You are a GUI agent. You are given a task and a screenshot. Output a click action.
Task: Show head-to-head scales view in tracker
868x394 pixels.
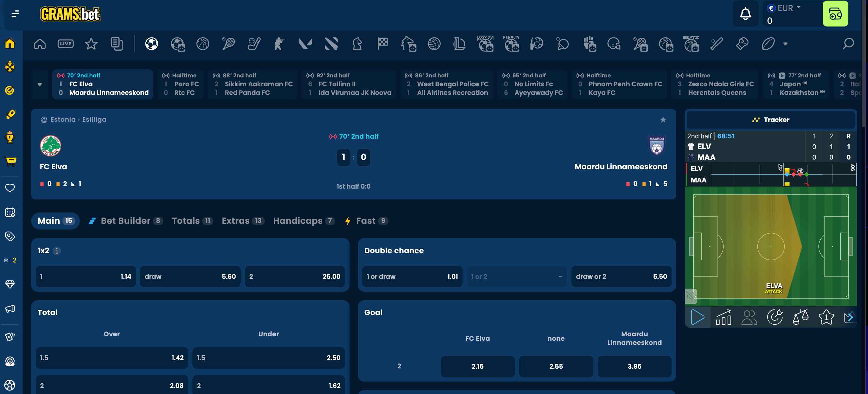[x=800, y=317]
